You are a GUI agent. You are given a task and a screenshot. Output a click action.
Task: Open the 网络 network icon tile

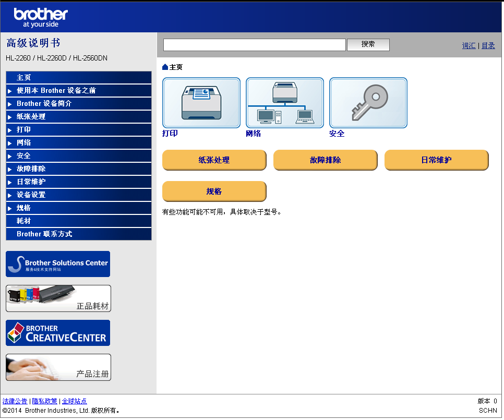(285, 103)
